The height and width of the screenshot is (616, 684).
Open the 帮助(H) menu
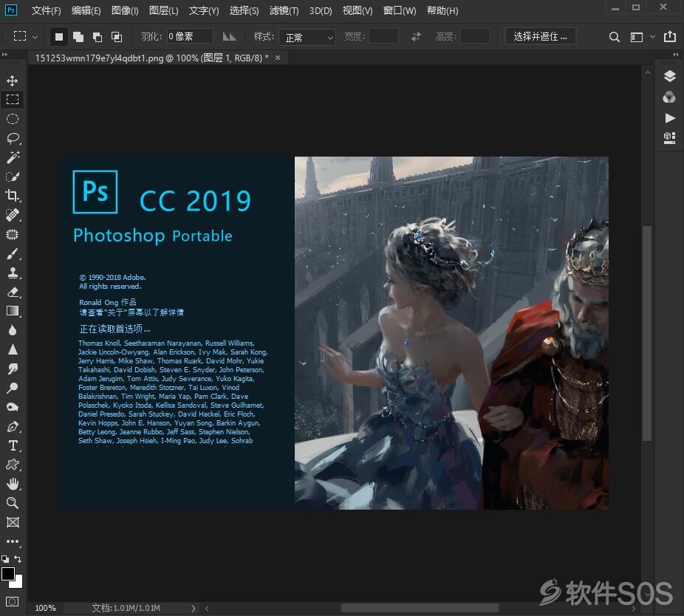click(x=442, y=10)
